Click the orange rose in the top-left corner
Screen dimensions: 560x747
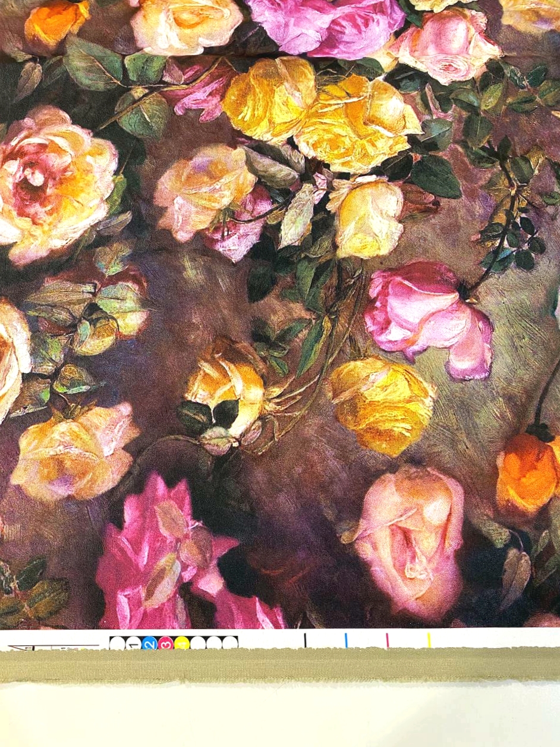coord(56,25)
